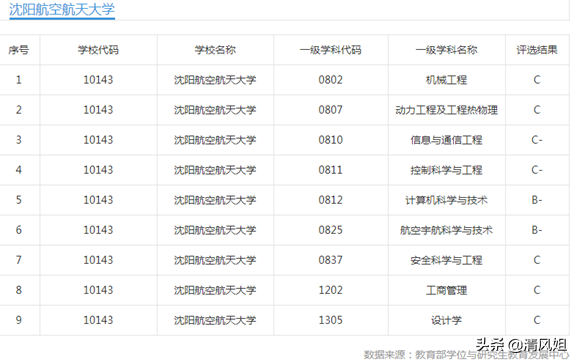Click the 控制科学与工程 subject name

coord(446,170)
